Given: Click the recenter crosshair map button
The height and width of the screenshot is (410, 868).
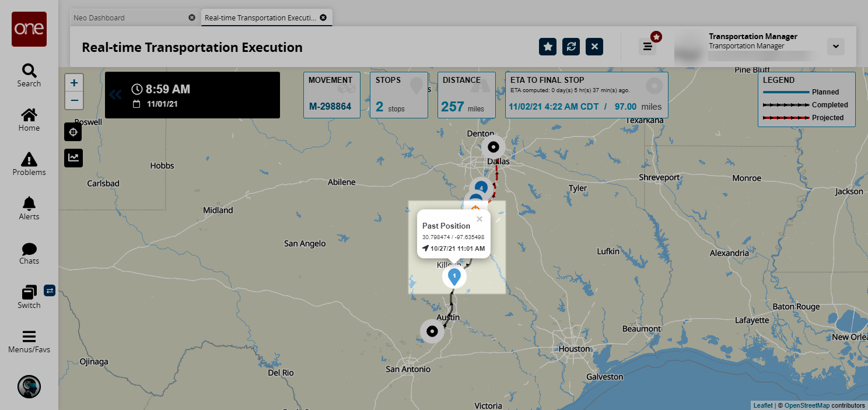Looking at the screenshot, I should coord(73,132).
